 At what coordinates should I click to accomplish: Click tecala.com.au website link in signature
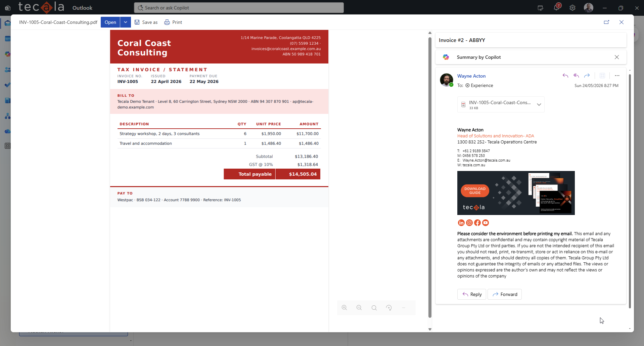(x=474, y=165)
